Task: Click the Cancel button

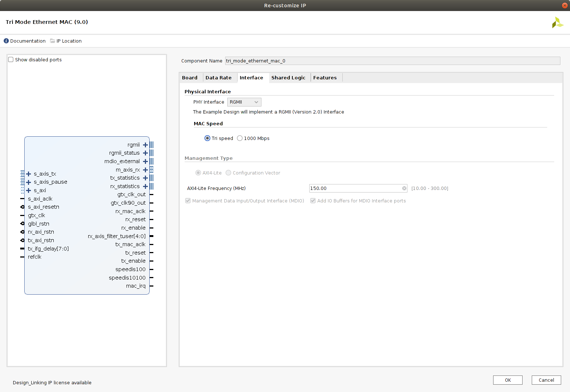Action: pyautogui.click(x=546, y=380)
